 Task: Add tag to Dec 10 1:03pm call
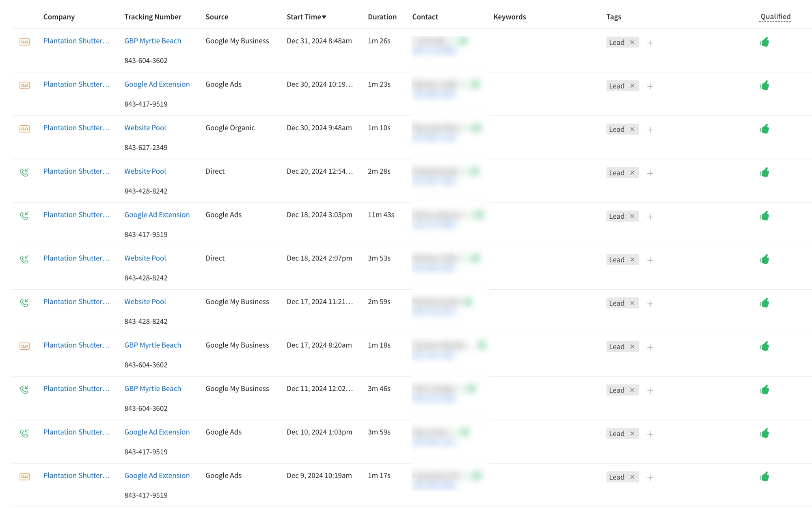tap(650, 434)
